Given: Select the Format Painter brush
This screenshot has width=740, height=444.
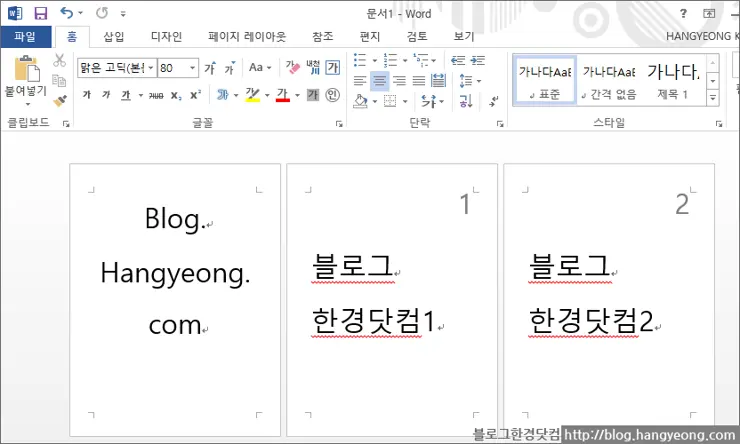Looking at the screenshot, I should tap(59, 101).
